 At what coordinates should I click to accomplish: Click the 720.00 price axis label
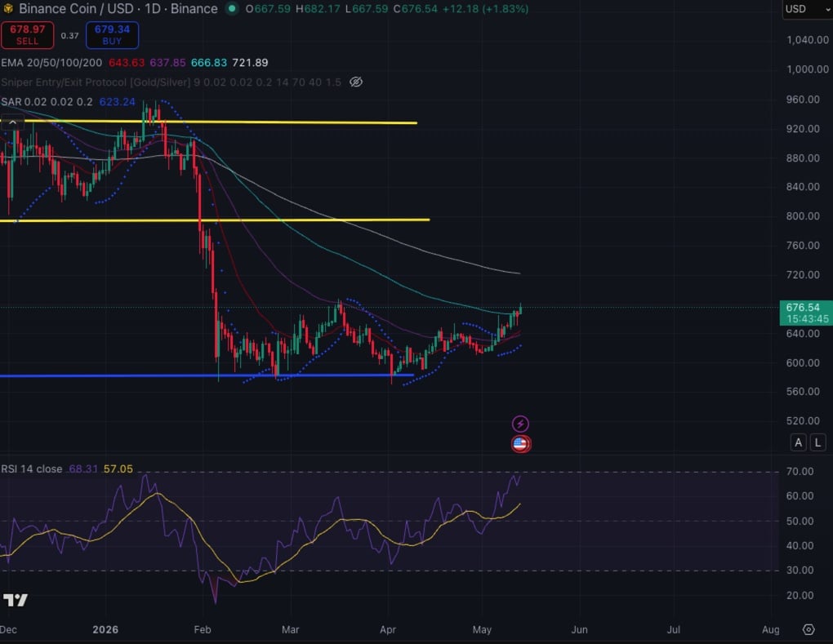click(803, 274)
